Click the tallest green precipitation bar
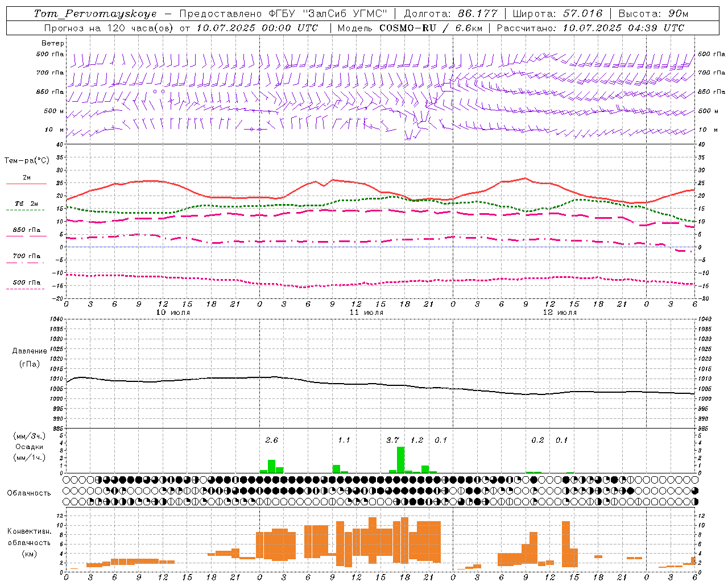 click(x=401, y=460)
